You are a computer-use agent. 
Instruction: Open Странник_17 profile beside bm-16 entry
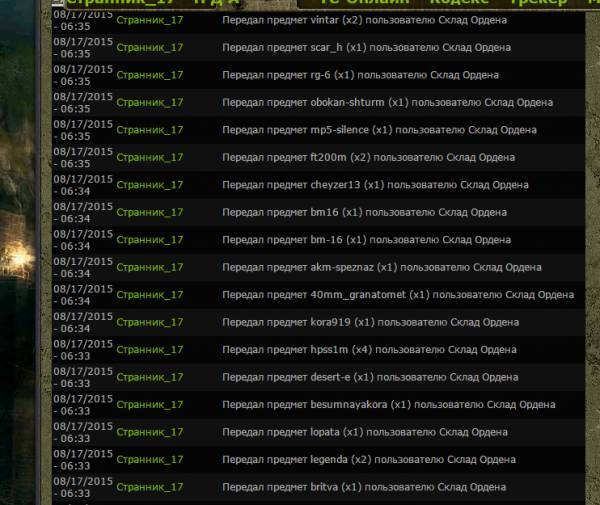149,240
